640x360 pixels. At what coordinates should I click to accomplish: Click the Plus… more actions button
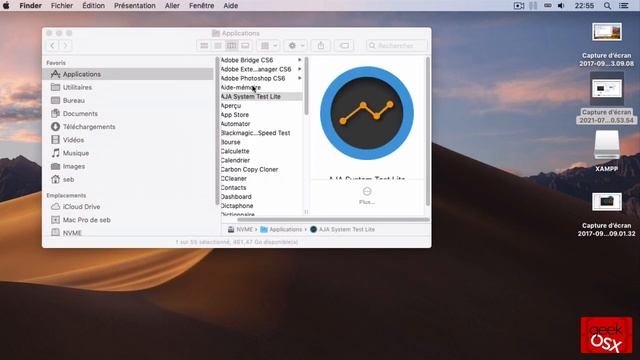click(367, 196)
